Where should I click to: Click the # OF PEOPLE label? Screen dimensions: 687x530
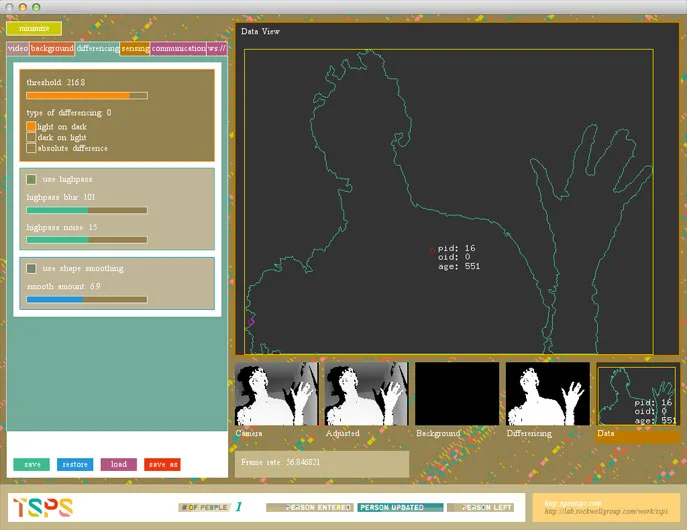point(204,507)
